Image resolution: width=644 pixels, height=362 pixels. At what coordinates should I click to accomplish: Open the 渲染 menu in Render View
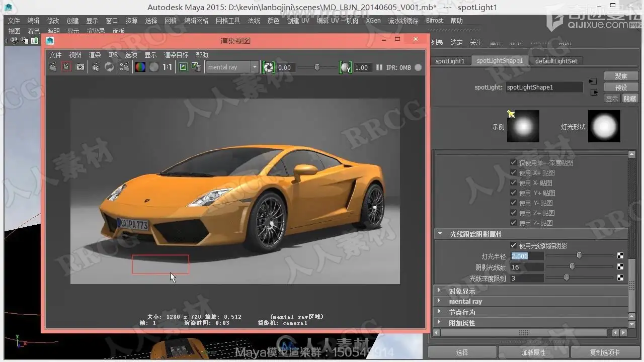pyautogui.click(x=95, y=55)
